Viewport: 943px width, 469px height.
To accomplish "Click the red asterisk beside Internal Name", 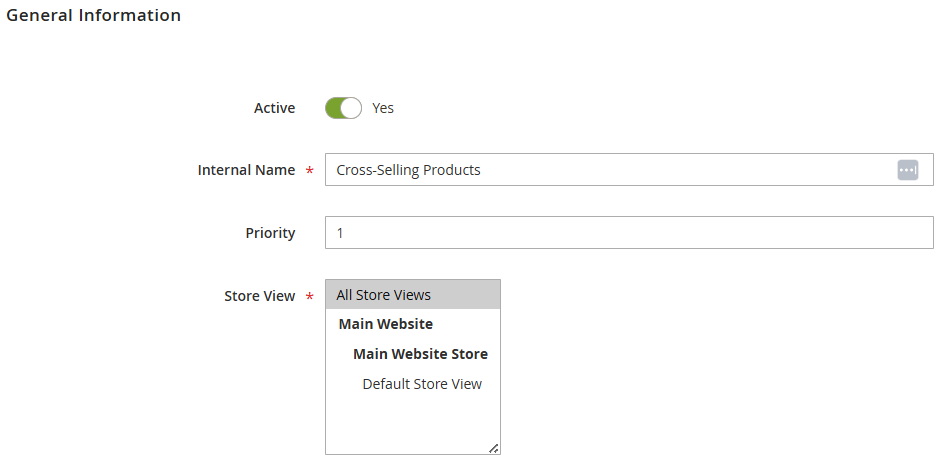I will pyautogui.click(x=309, y=171).
